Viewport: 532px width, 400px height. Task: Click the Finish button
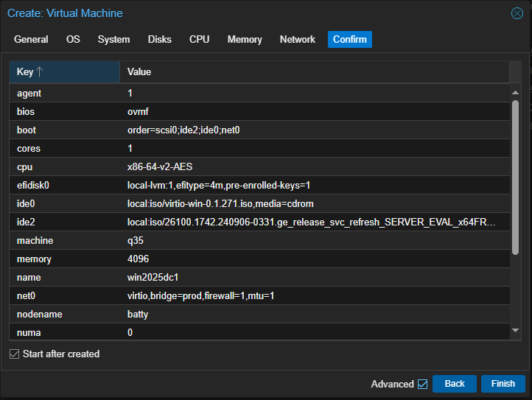pos(503,384)
